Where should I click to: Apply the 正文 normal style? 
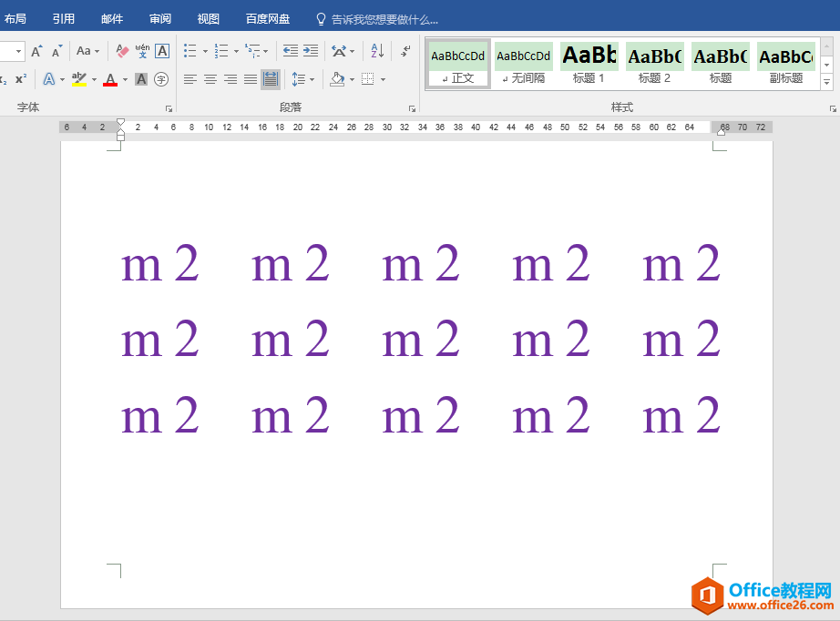(x=458, y=63)
